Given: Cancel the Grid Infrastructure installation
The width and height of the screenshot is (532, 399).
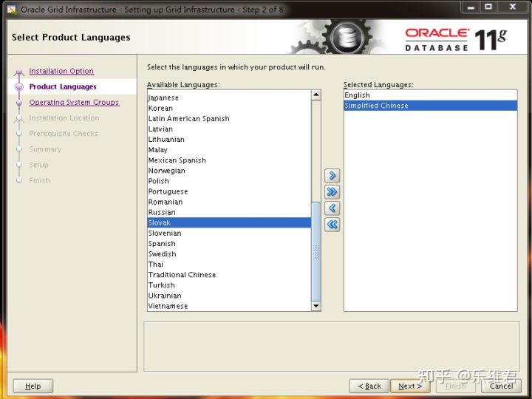Looking at the screenshot, I should (x=501, y=386).
